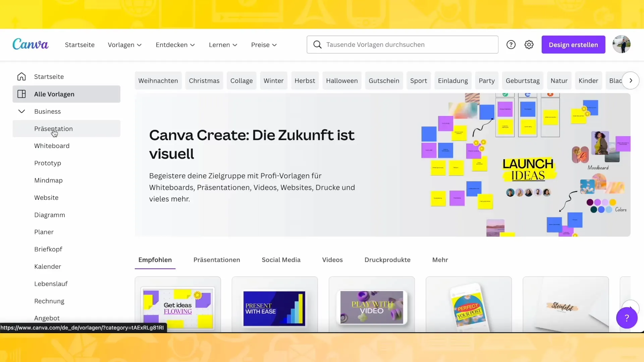Viewport: 644px width, 362px height.
Task: Open the Steinfeld business card thumbnail
Action: (566, 304)
